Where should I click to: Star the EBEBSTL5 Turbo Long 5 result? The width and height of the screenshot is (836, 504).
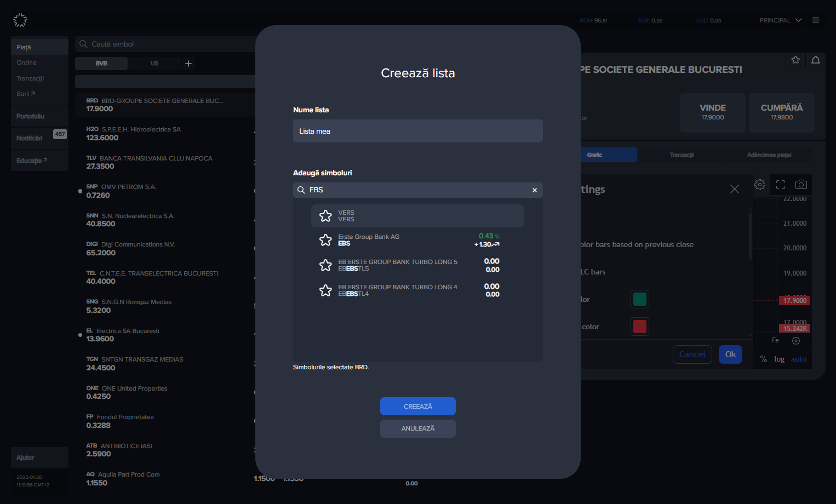325,265
